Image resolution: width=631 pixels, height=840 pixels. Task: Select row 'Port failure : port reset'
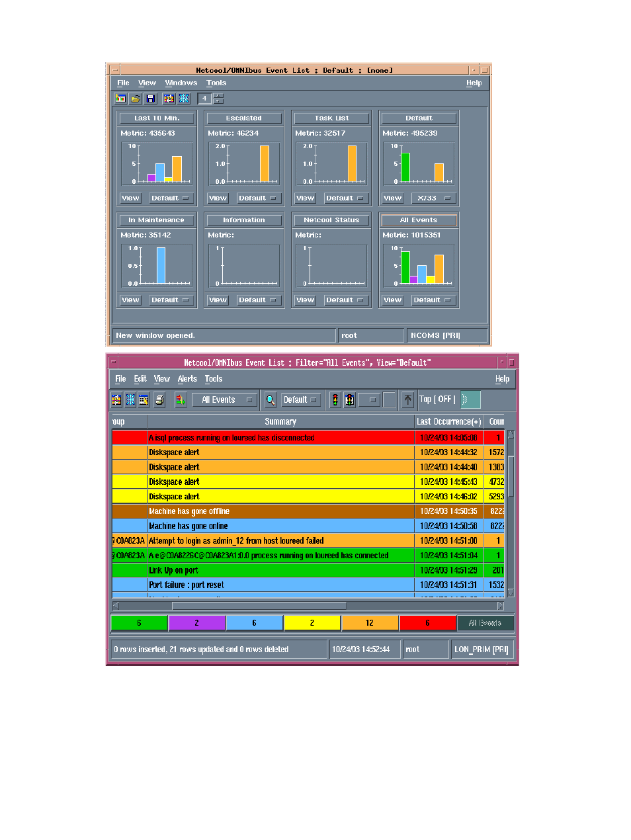click(308, 585)
